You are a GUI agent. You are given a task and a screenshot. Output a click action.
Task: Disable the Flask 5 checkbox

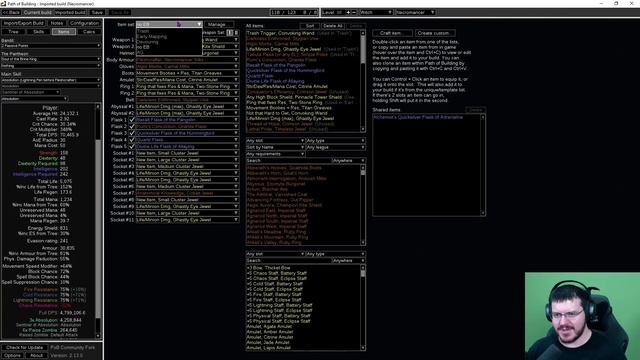[x=131, y=146]
